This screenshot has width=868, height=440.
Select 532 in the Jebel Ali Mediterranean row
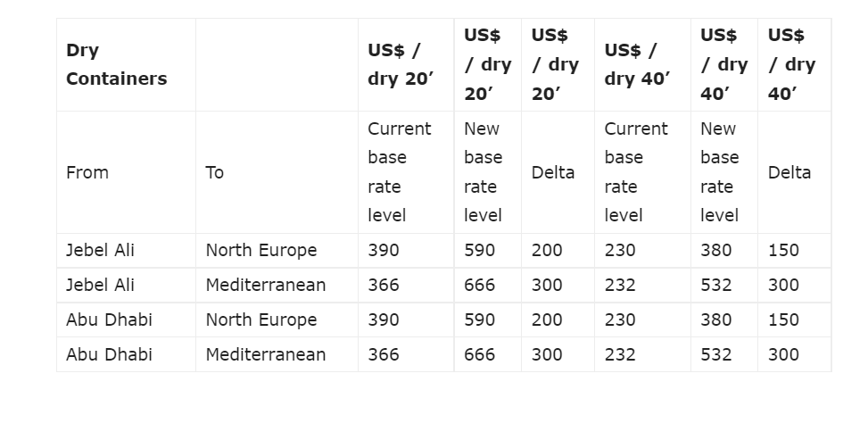(716, 285)
